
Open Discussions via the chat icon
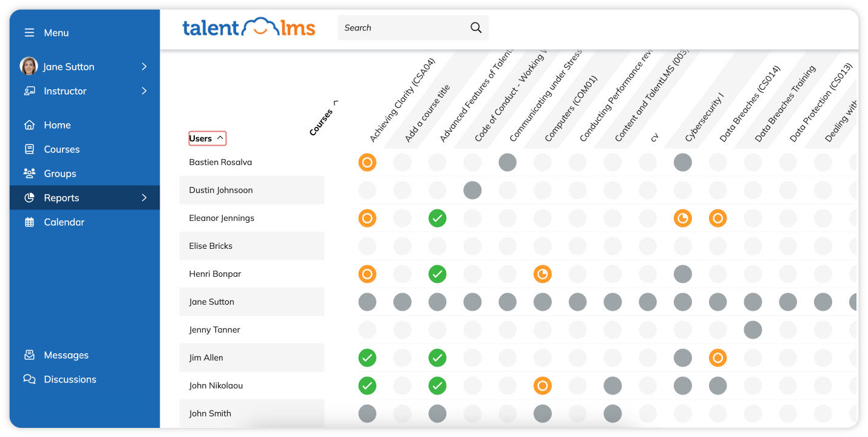[x=29, y=379]
